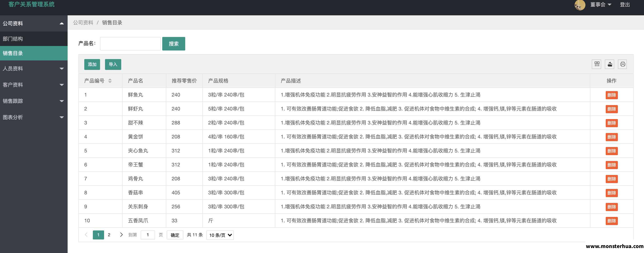
Task: Delete the 帝王蟹 row
Action: coord(612,165)
